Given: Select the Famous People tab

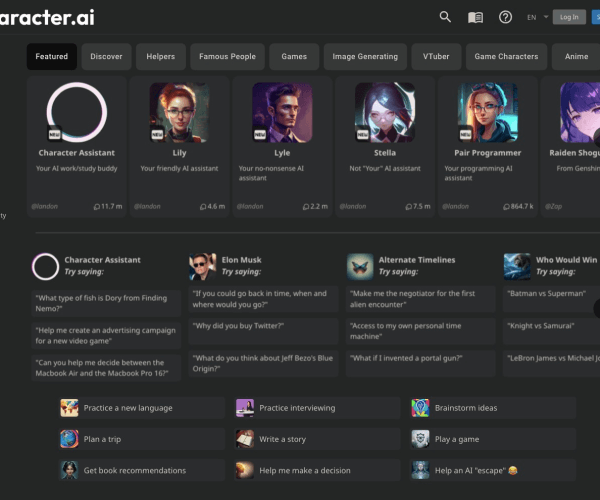Looking at the screenshot, I should (227, 57).
